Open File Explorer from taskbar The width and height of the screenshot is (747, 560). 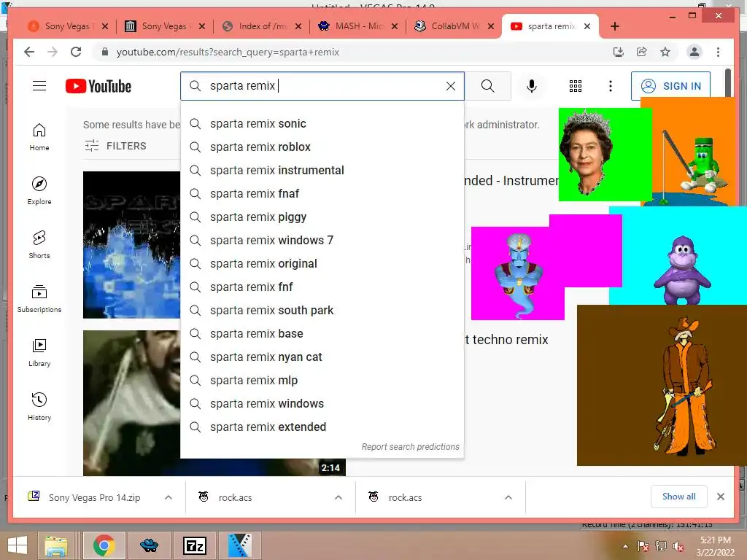pos(57,545)
